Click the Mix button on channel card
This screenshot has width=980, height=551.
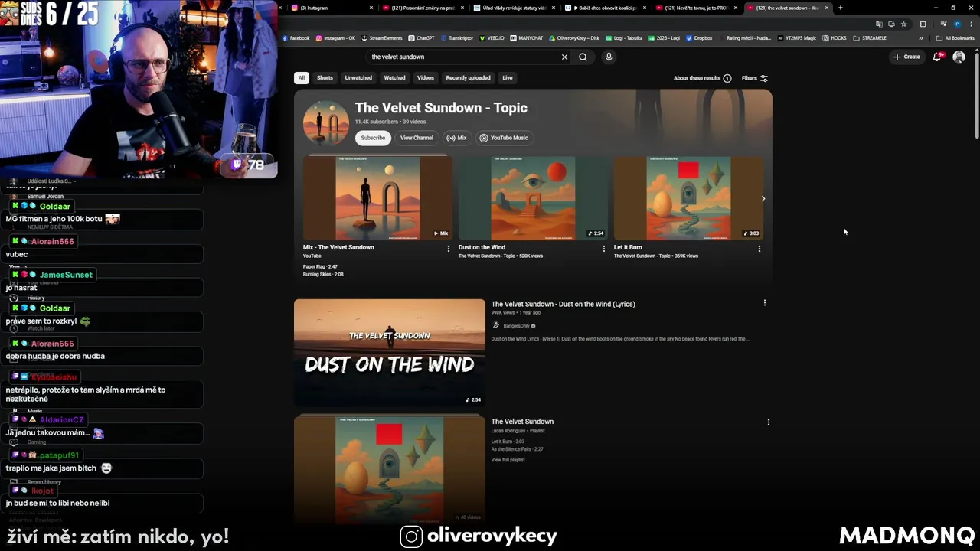[x=456, y=138]
